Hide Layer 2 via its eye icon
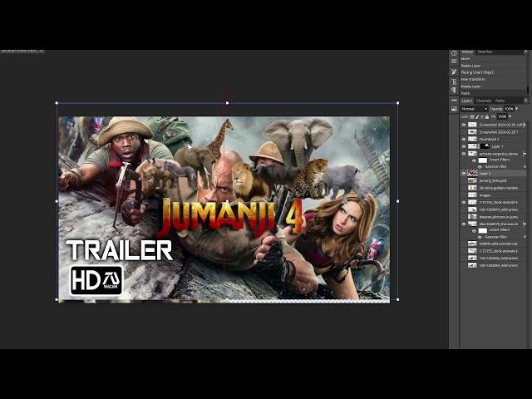Screen dimensions: 532x399 pyautogui.click(x=464, y=174)
